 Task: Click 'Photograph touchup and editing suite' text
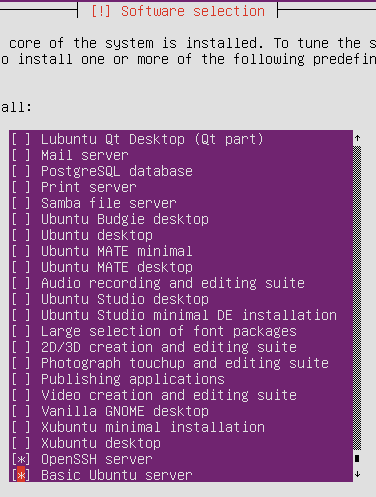[x=185, y=363]
